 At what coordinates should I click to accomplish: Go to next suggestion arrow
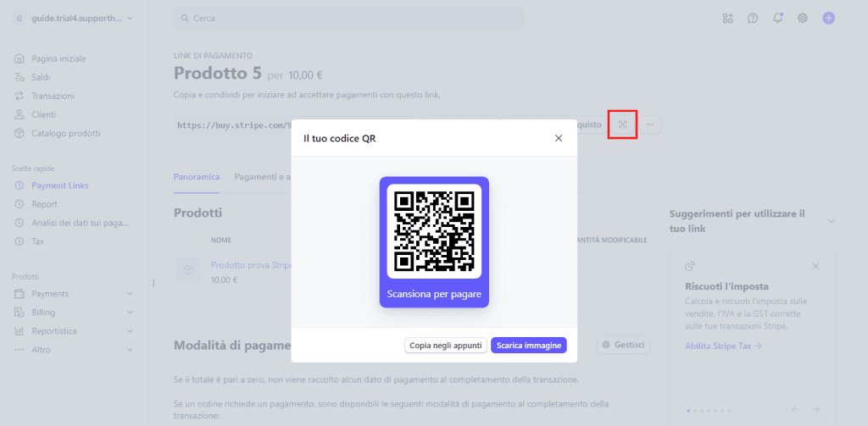815,410
